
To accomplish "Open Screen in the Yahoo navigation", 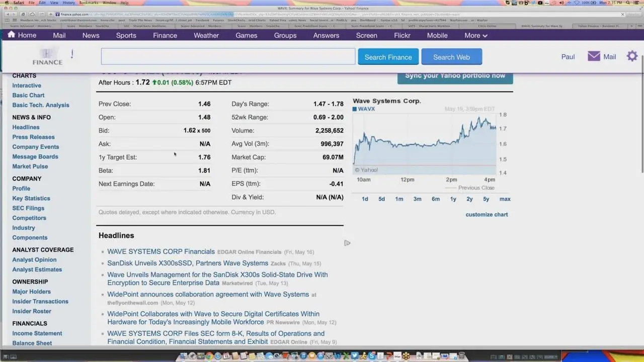I will point(367,35).
